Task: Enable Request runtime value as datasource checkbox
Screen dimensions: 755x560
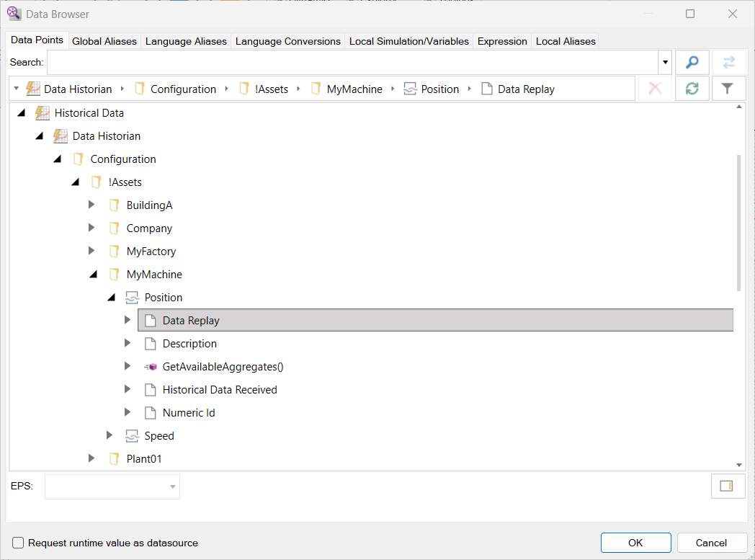Action: click(x=19, y=543)
